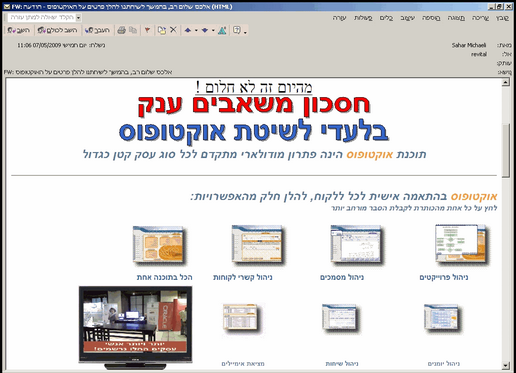This screenshot has width=516, height=373.
Task: Click Reply to All (השב לכולם) button
Action: click(x=57, y=30)
